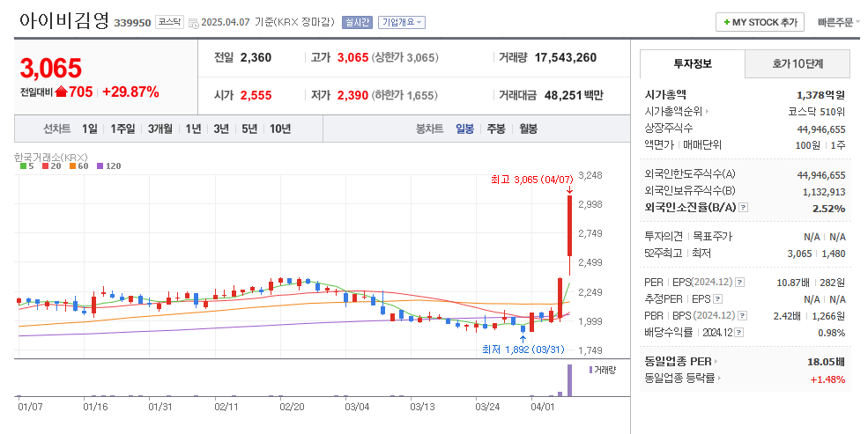Click the 실시간 badge
Screen dimensions: 868x434
coord(357,22)
